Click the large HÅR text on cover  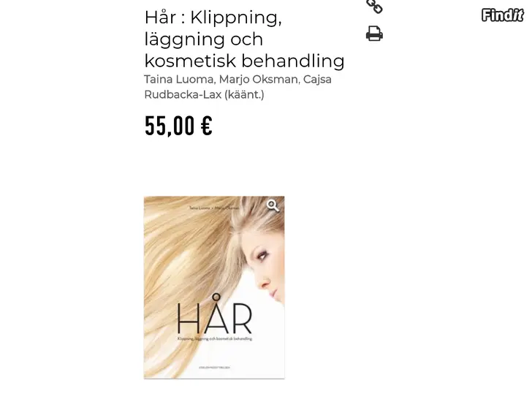(x=214, y=314)
